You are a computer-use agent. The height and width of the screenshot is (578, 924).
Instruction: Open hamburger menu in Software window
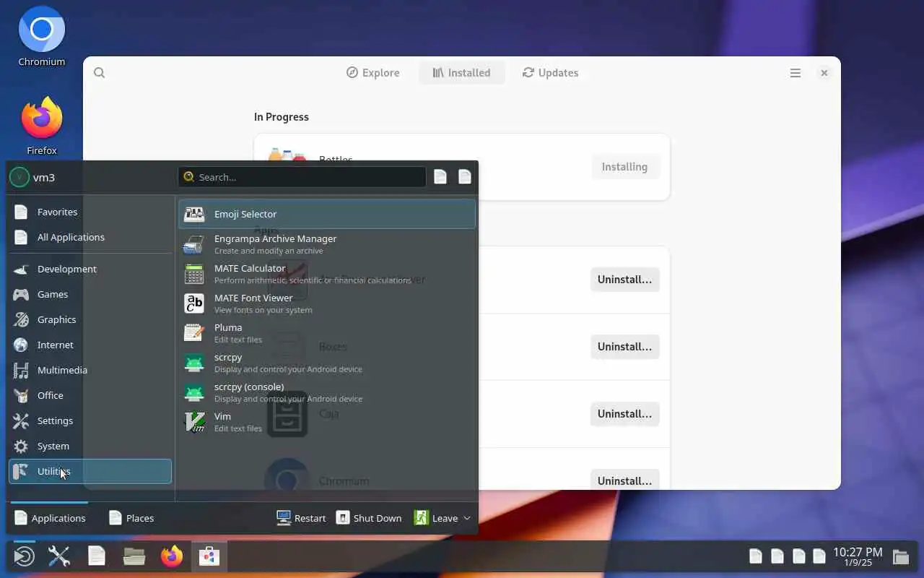795,73
